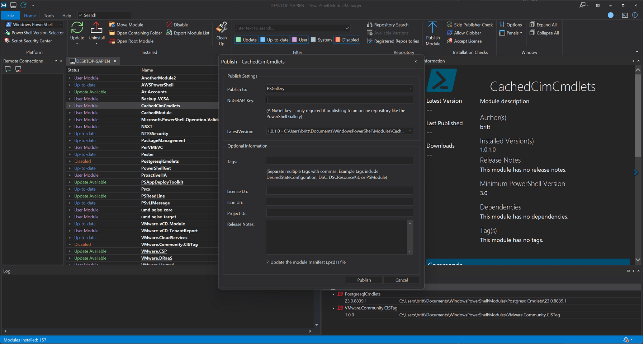Image resolution: width=644 pixels, height=344 pixels.
Task: Expand the Az.Accounts module row
Action: pos(70,92)
